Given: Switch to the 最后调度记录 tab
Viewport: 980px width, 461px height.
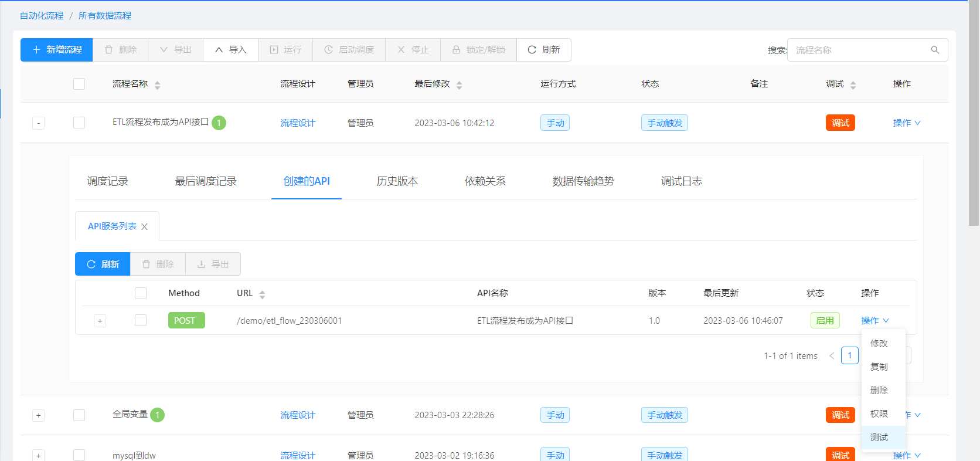Looking at the screenshot, I should click(206, 181).
